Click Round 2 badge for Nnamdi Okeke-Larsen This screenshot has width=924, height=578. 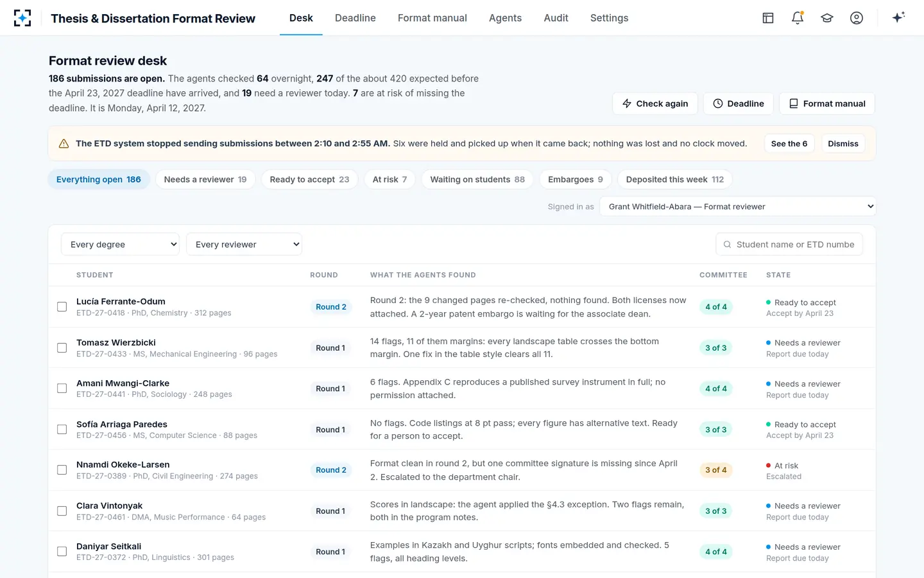click(x=331, y=470)
